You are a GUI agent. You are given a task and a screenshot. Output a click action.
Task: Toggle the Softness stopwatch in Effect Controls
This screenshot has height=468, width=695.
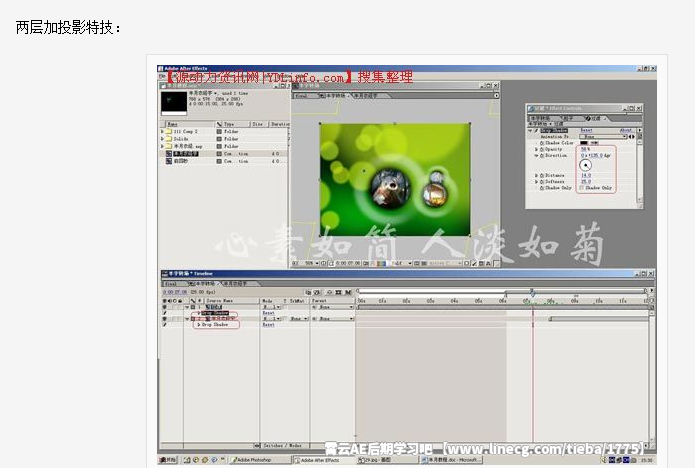(x=542, y=182)
